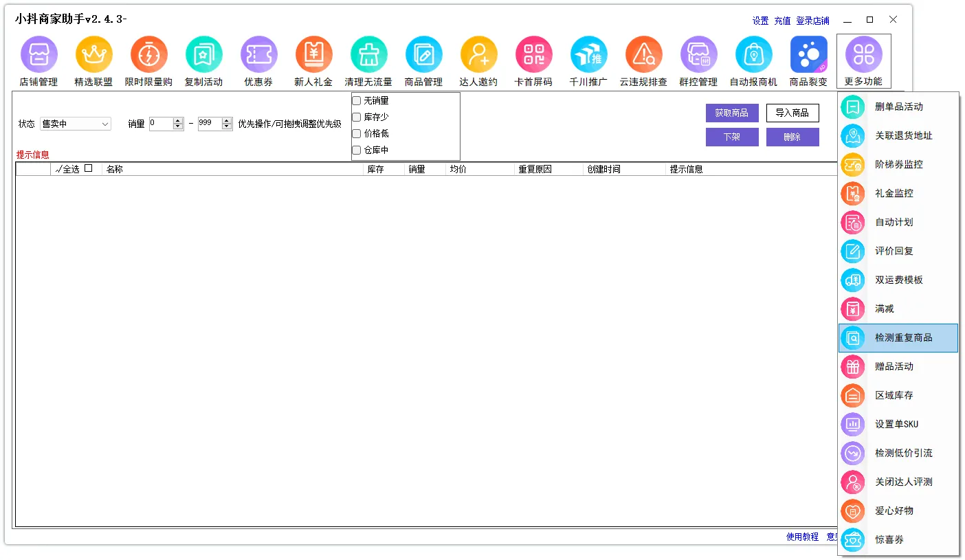Image resolution: width=965 pixels, height=560 pixels.
Task: Open the 使用教程 link
Action: (802, 537)
